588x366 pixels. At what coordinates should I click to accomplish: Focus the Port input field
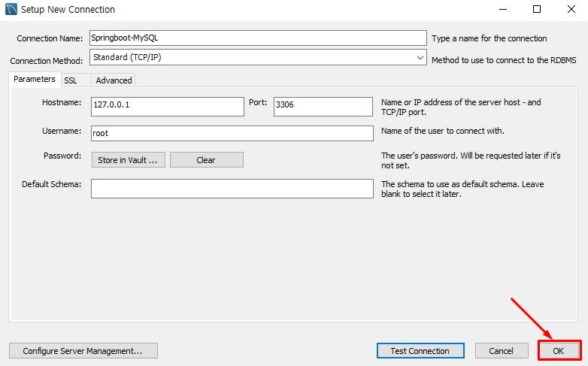point(323,107)
